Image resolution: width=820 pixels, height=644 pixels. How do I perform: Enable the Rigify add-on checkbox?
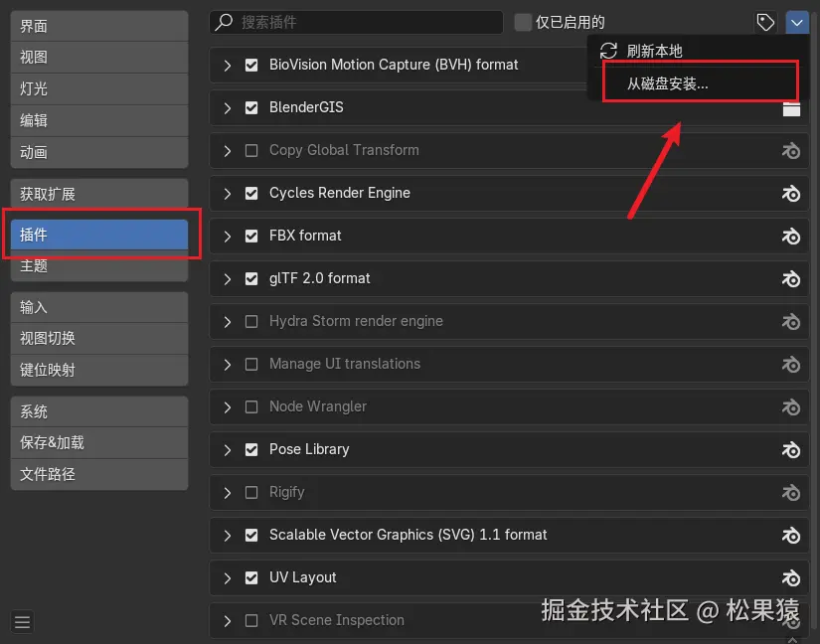251,492
